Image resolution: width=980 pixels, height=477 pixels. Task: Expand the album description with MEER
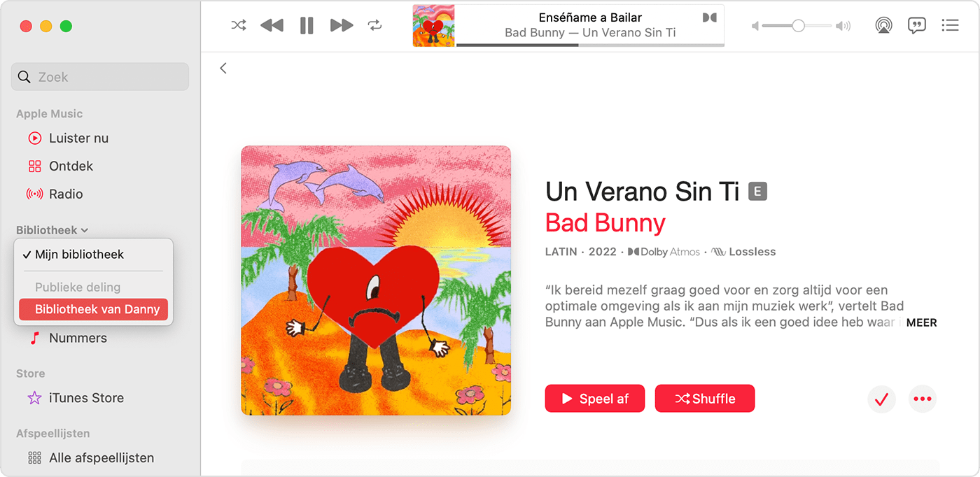pyautogui.click(x=921, y=322)
